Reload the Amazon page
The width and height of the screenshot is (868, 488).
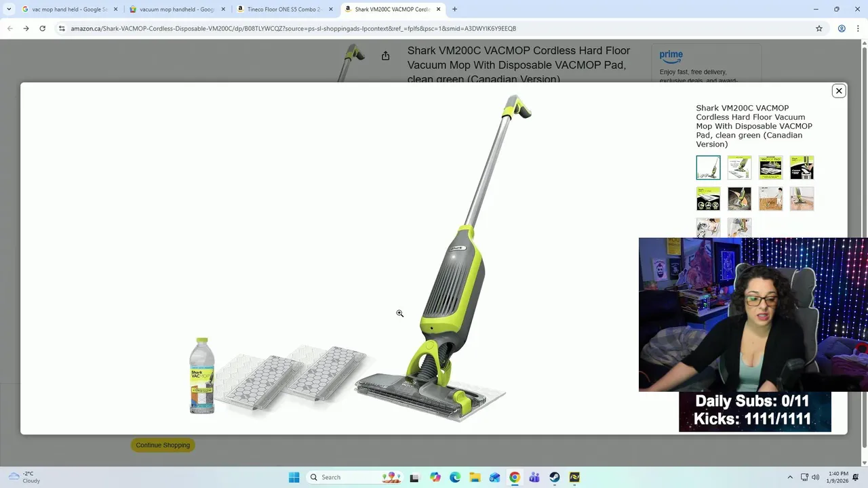(42, 28)
